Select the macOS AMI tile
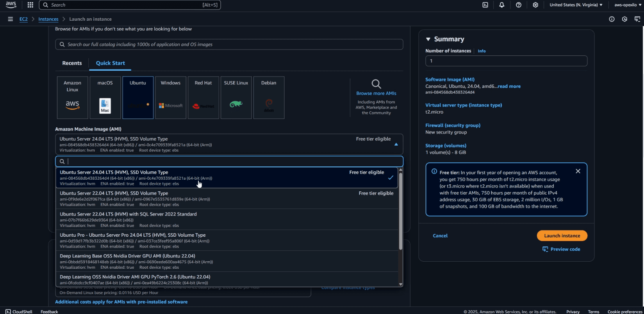Viewport: 644px width, 314px height. coord(105,98)
